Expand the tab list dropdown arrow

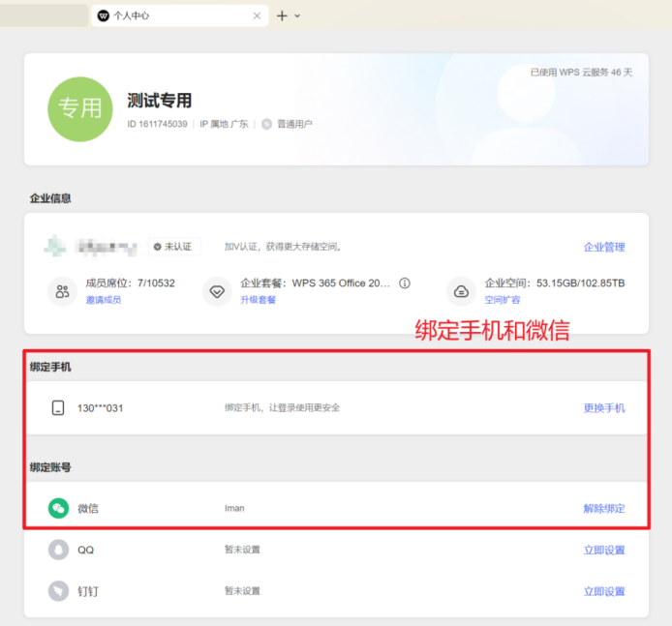coord(297,15)
